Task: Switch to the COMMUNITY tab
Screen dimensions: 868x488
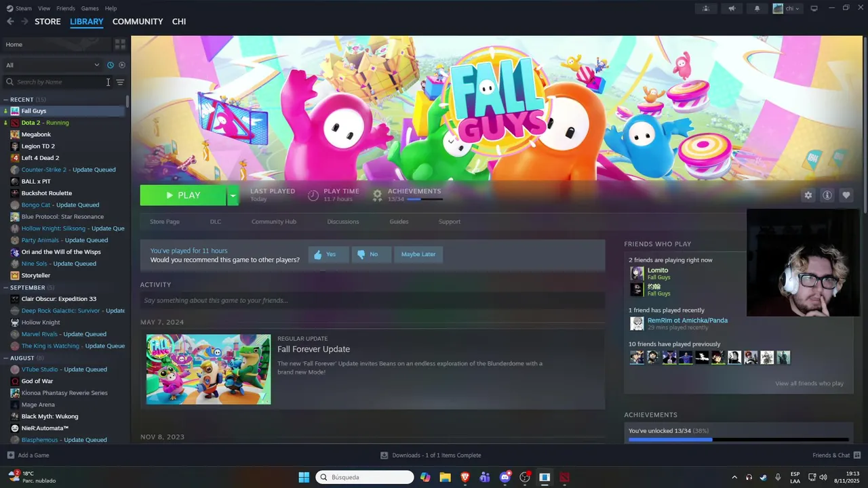Action: 138,22
